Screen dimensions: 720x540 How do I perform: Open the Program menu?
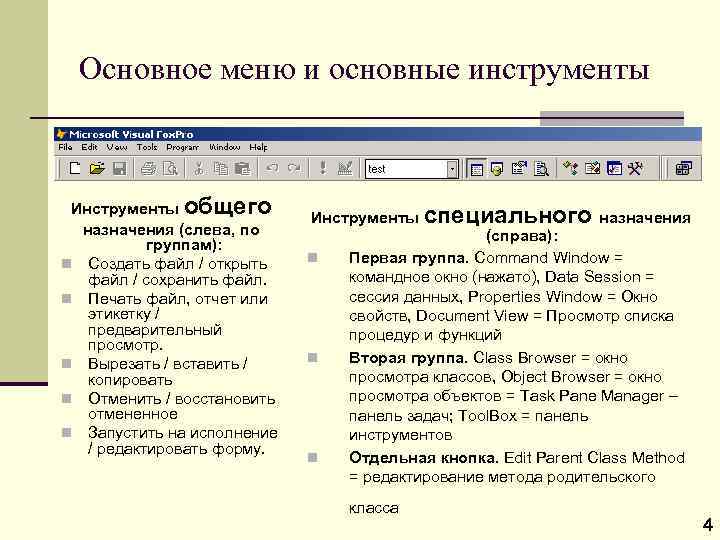(x=183, y=147)
